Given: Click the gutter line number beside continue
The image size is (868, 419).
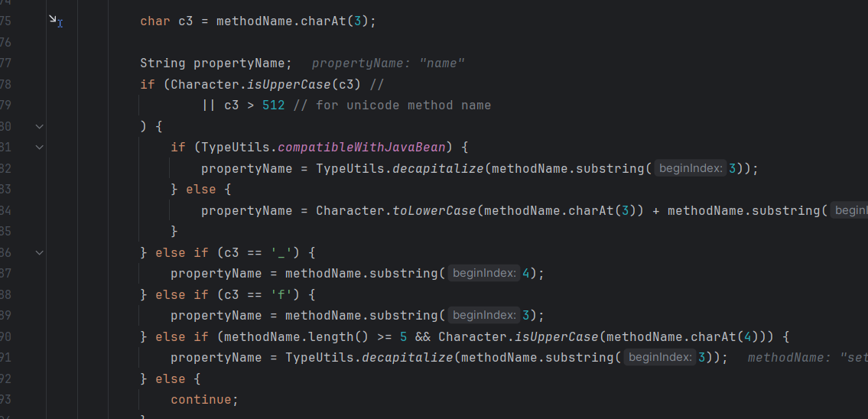Looking at the screenshot, I should tap(6, 399).
